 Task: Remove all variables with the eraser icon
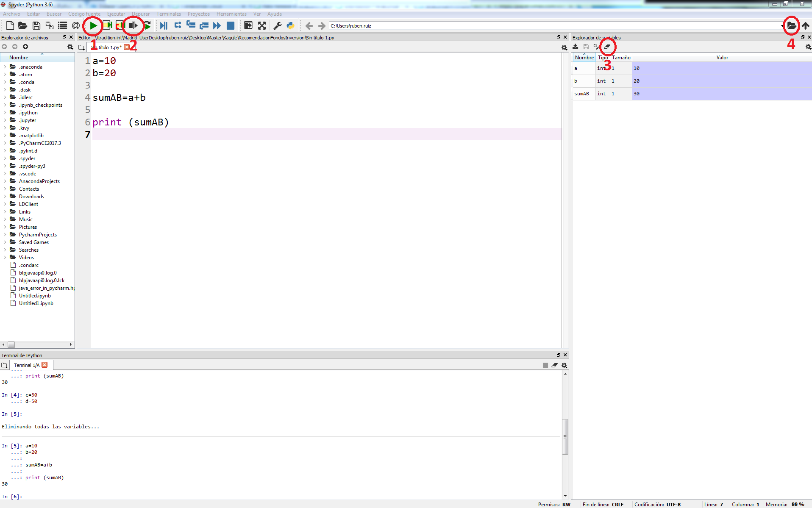click(x=607, y=47)
